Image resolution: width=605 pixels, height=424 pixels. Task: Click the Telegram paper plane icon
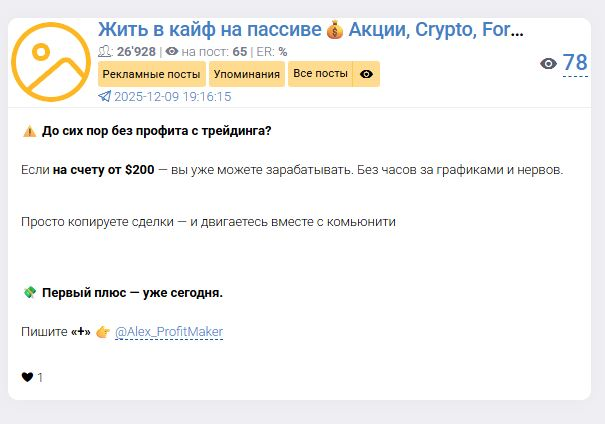click(x=105, y=97)
